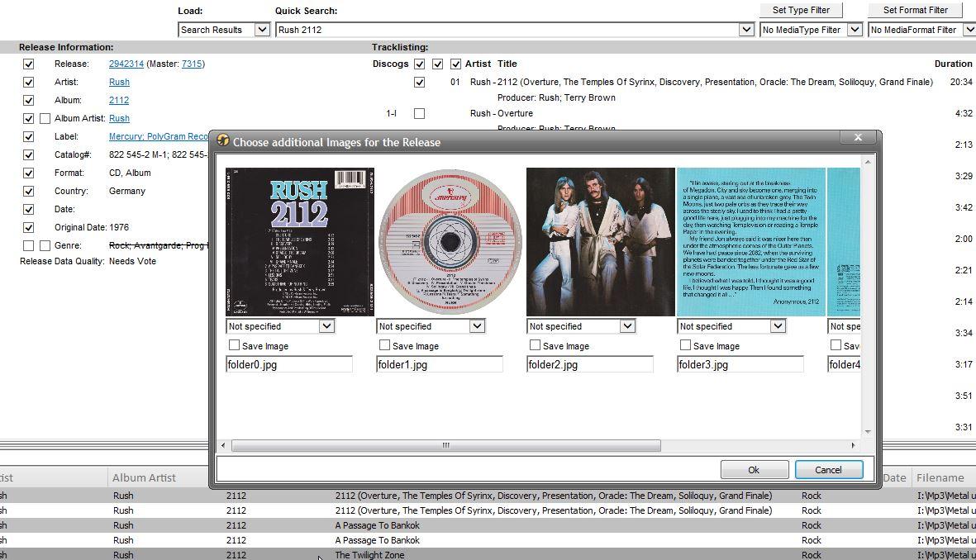Check Save Image for folder3.jpg
Image resolution: width=976 pixels, height=560 pixels.
click(685, 344)
